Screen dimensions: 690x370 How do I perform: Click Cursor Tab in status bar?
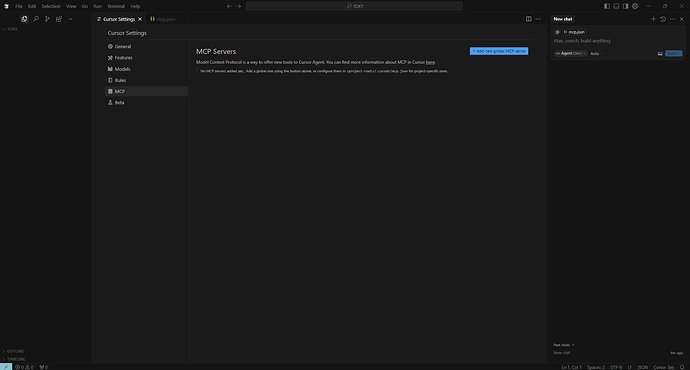663,367
